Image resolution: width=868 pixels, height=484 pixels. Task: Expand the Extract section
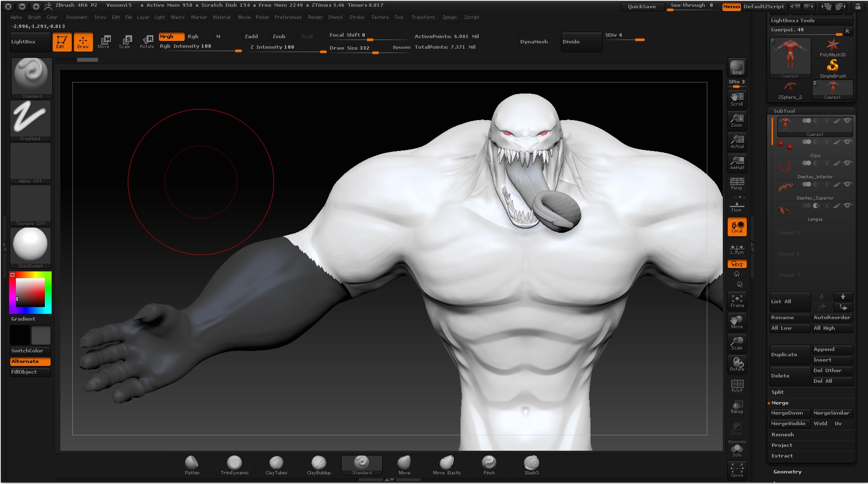pos(782,456)
